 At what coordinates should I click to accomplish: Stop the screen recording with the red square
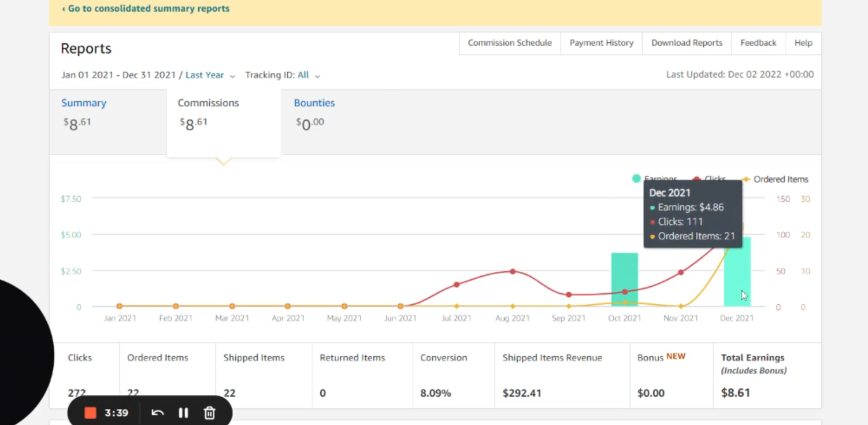90,413
